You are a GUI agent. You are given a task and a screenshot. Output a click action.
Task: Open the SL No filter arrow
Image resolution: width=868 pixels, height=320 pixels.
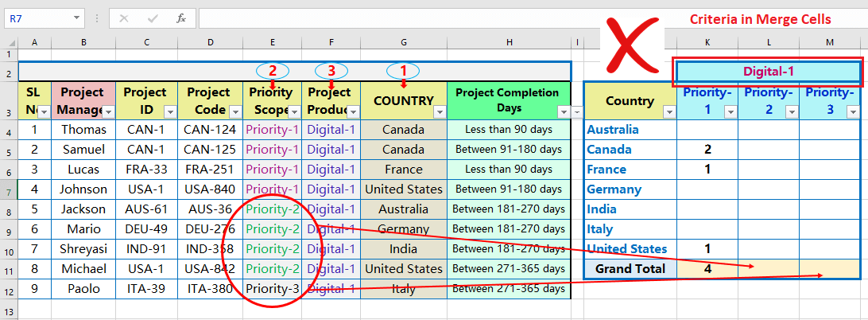click(x=45, y=112)
